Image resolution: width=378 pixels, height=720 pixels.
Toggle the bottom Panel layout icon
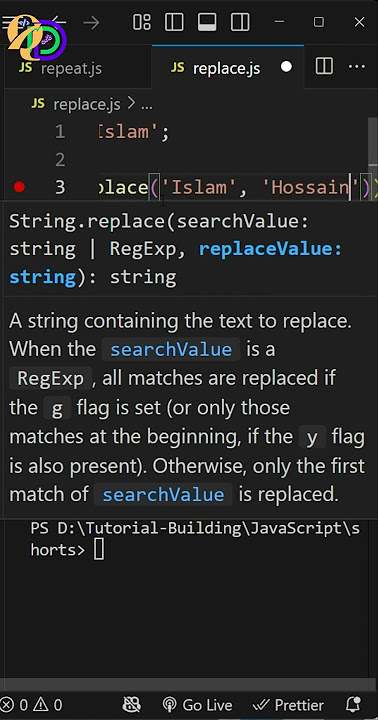[207, 22]
